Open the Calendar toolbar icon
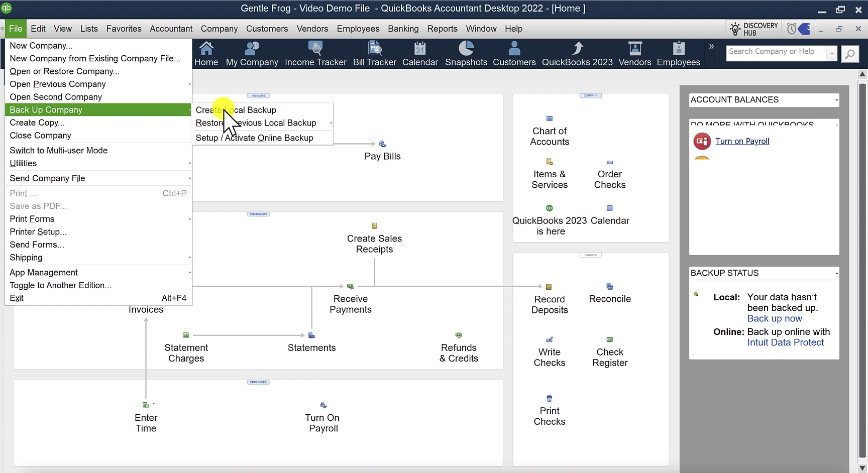Viewport: 868px width, 473px height. (420, 54)
